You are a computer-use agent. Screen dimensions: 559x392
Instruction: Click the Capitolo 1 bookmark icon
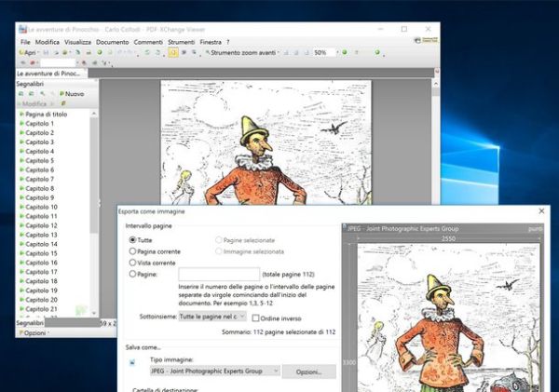click(x=21, y=124)
